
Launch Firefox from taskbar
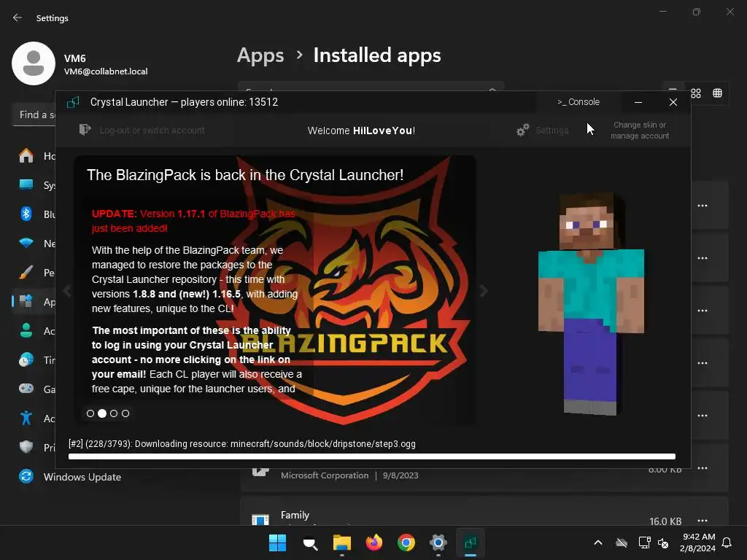click(374, 542)
